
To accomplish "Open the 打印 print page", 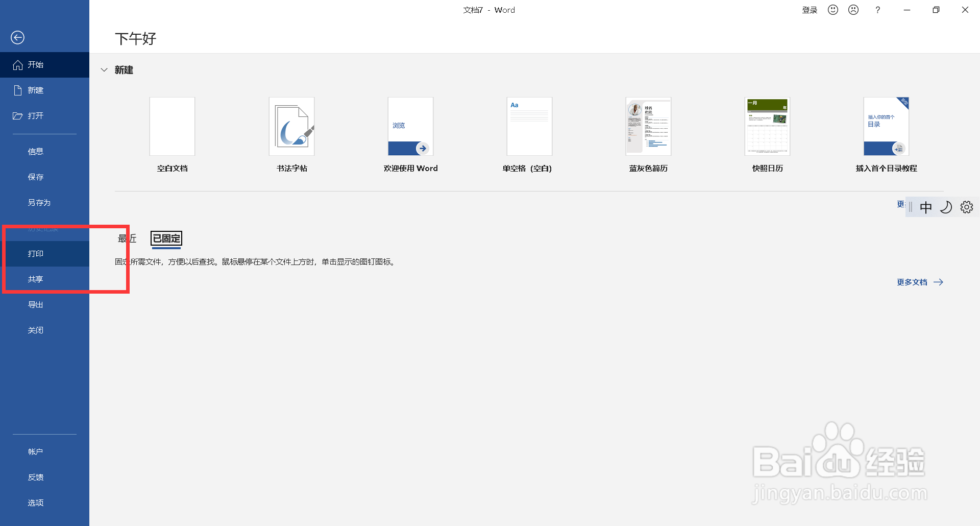I will coord(44,254).
